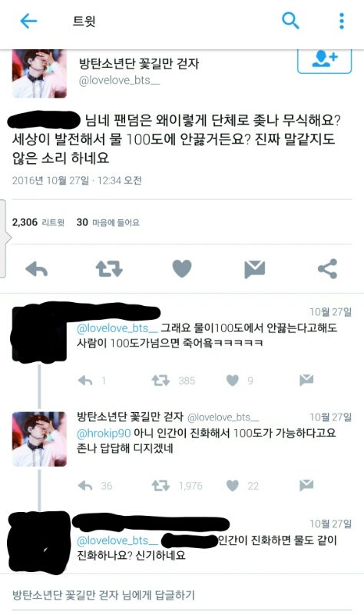
Task: Send the main tweet via direct message envelope
Action: click(x=255, y=269)
